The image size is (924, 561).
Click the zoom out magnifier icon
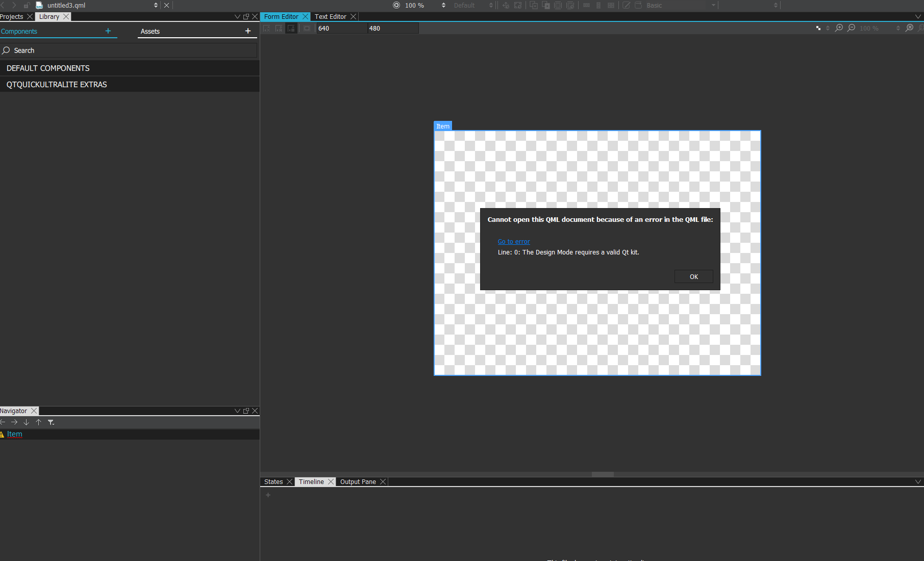click(x=851, y=28)
